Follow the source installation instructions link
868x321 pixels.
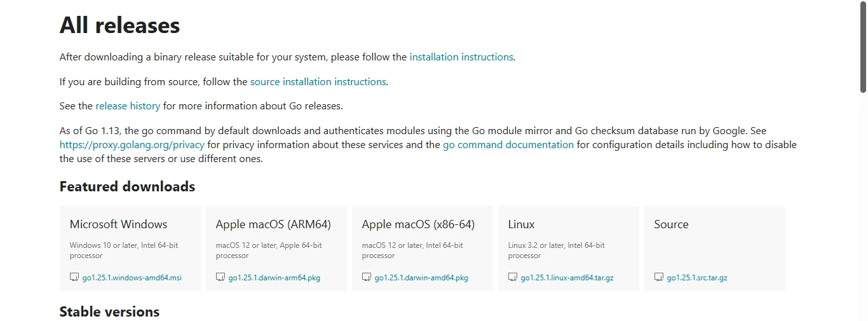click(318, 82)
